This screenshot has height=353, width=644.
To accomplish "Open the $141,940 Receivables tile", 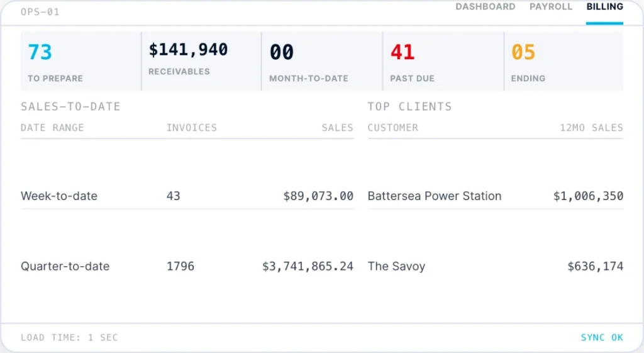I will pyautogui.click(x=201, y=61).
